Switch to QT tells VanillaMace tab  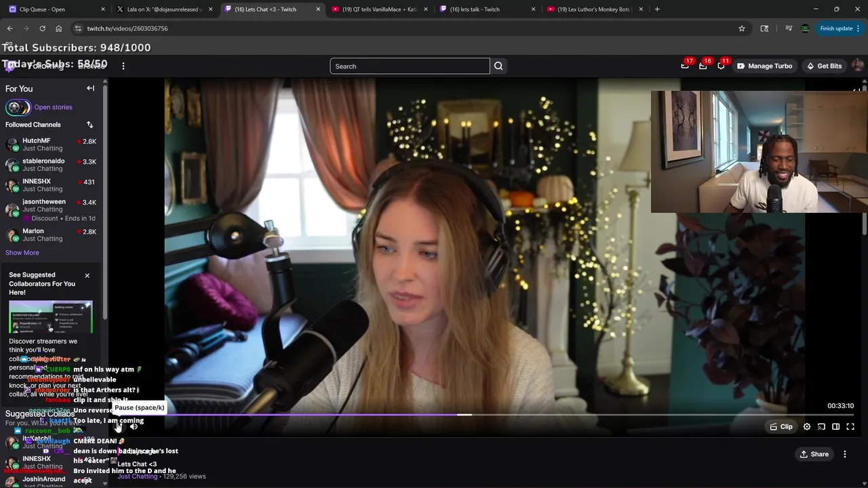tap(378, 9)
